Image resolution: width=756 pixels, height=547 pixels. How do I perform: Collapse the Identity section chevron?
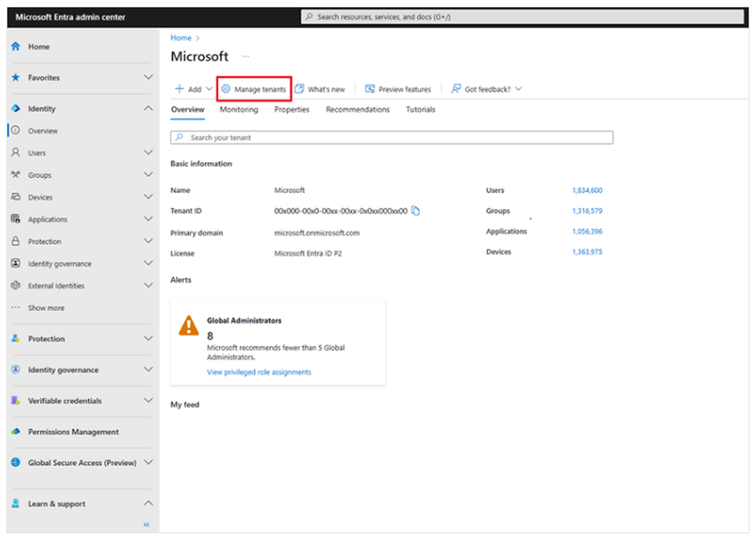(x=149, y=108)
